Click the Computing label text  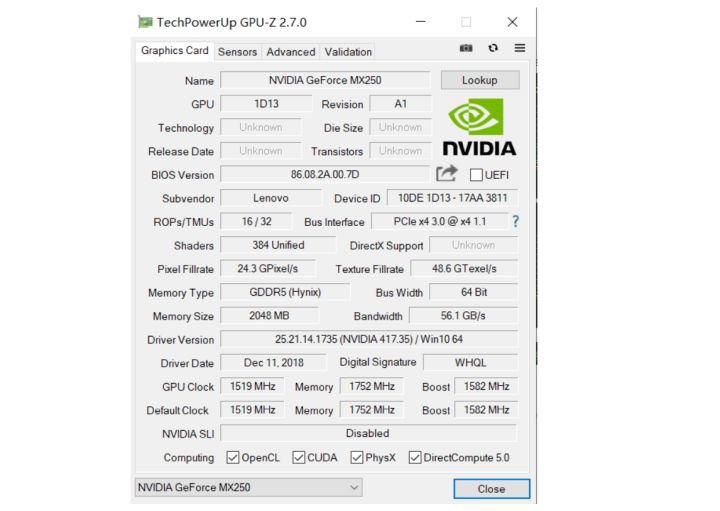pyautogui.click(x=189, y=458)
